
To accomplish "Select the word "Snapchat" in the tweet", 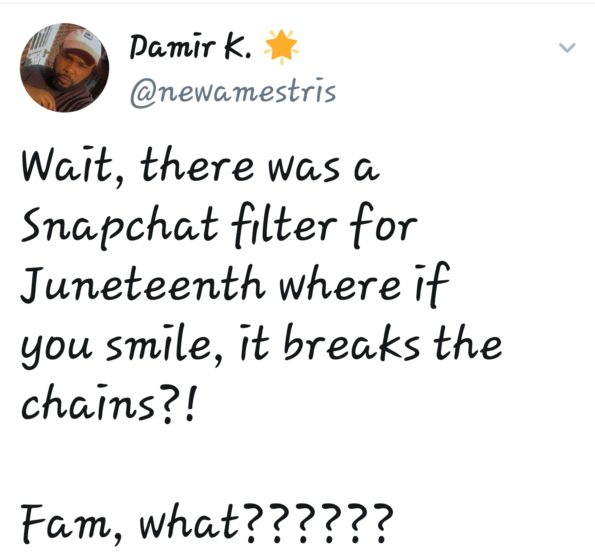I will pos(120,226).
